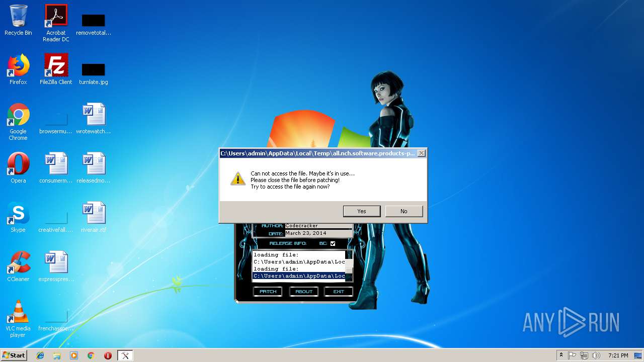
Task: Click the patcher log scrollbar
Action: (x=349, y=265)
